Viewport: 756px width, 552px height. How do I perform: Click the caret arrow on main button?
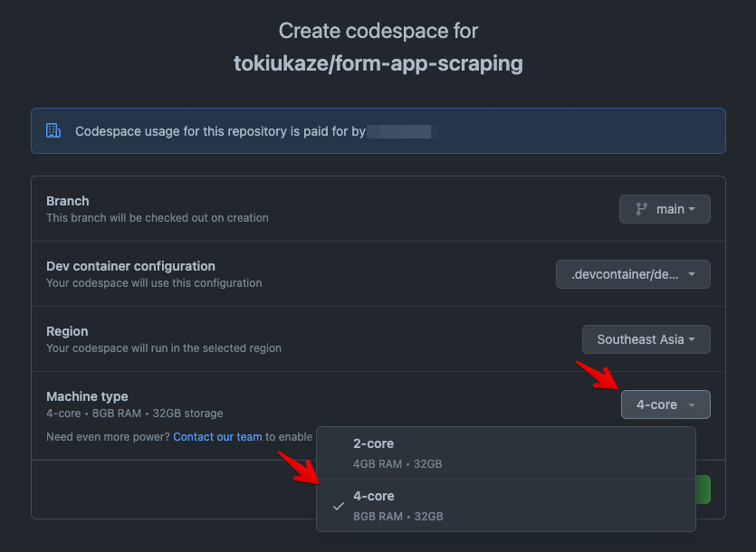coord(693,209)
